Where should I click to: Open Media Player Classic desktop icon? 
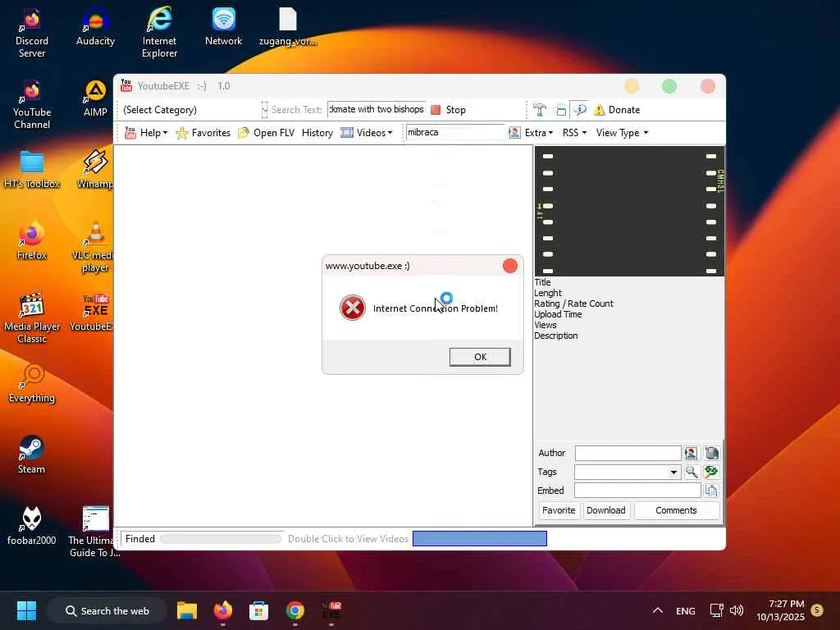coord(32,319)
